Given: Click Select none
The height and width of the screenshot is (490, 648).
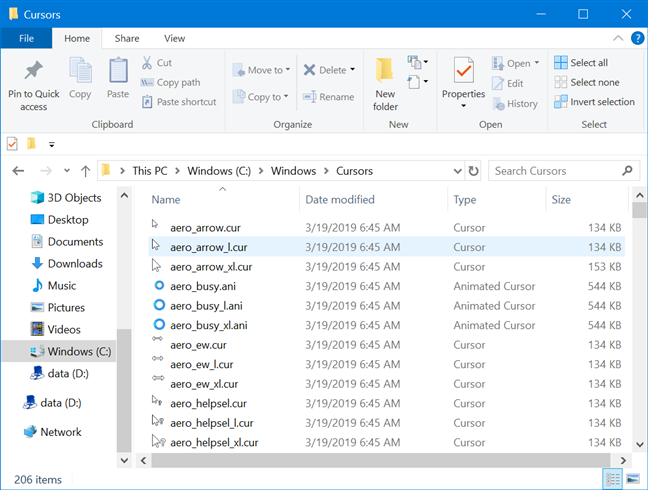Looking at the screenshot, I should 587,82.
